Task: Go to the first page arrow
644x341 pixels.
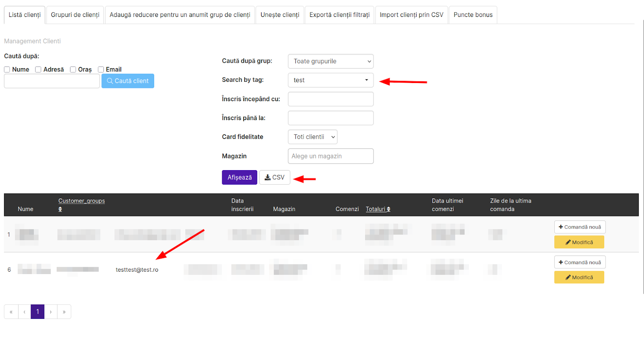Action: click(11, 312)
